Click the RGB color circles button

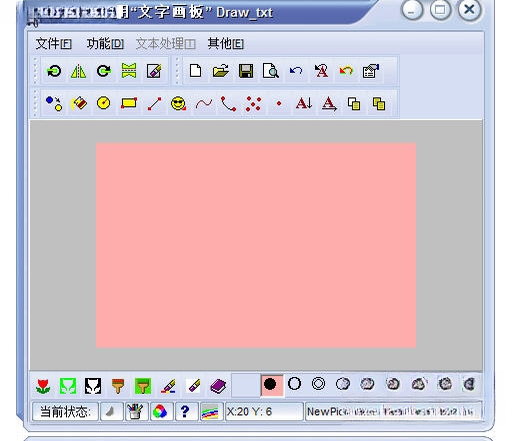pos(160,412)
